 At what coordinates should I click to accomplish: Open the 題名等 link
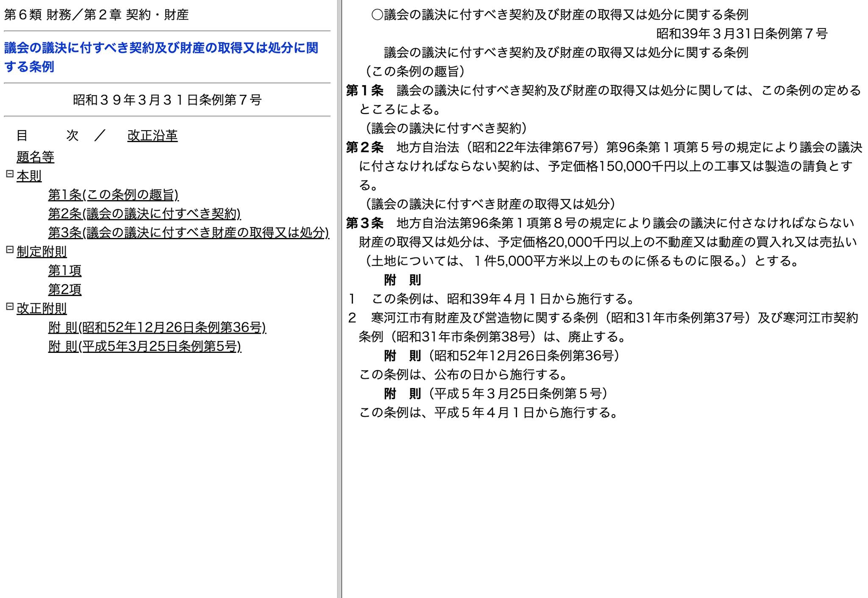coord(35,157)
